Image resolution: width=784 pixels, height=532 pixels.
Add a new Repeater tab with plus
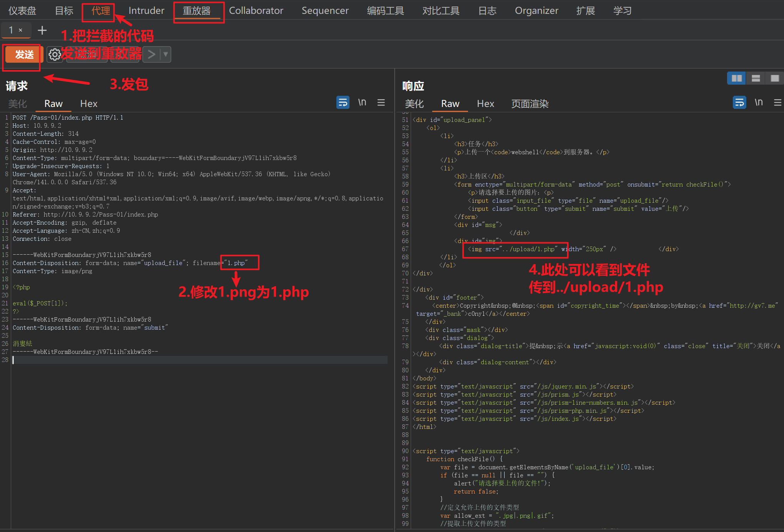pyautogui.click(x=42, y=30)
